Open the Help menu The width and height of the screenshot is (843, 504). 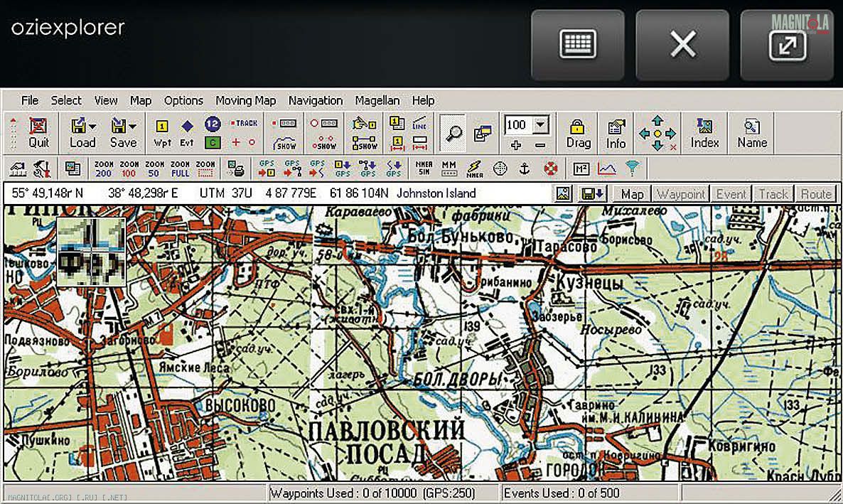423,100
